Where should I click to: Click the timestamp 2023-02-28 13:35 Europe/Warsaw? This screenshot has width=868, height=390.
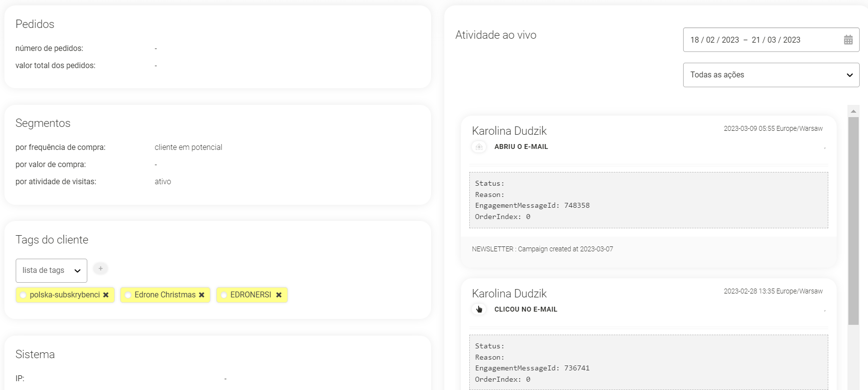[x=773, y=291]
